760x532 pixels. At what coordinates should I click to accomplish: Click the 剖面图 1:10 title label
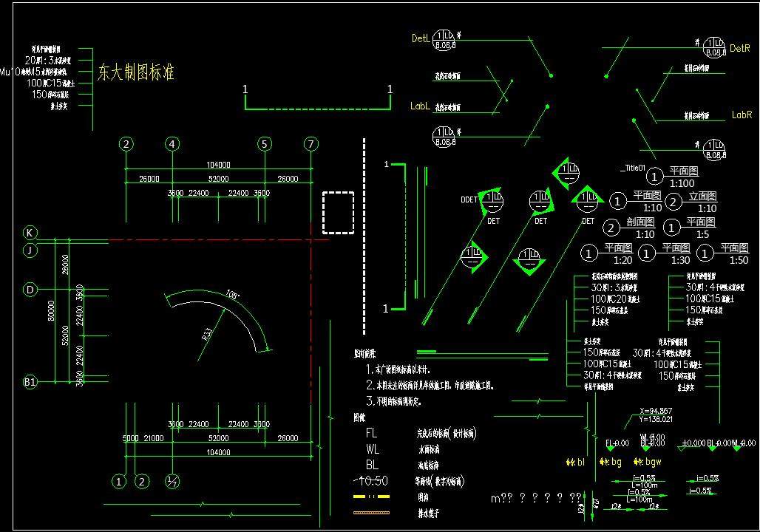(639, 228)
